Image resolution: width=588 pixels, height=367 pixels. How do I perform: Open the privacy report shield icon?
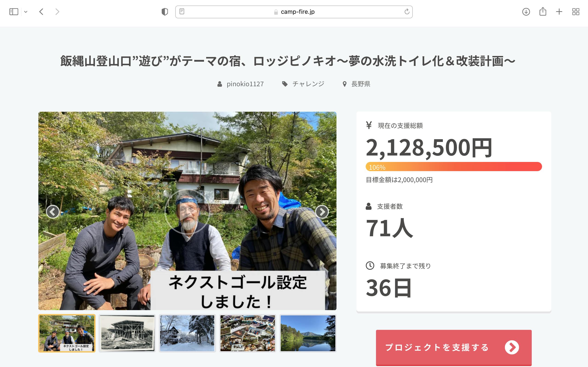[x=165, y=12]
